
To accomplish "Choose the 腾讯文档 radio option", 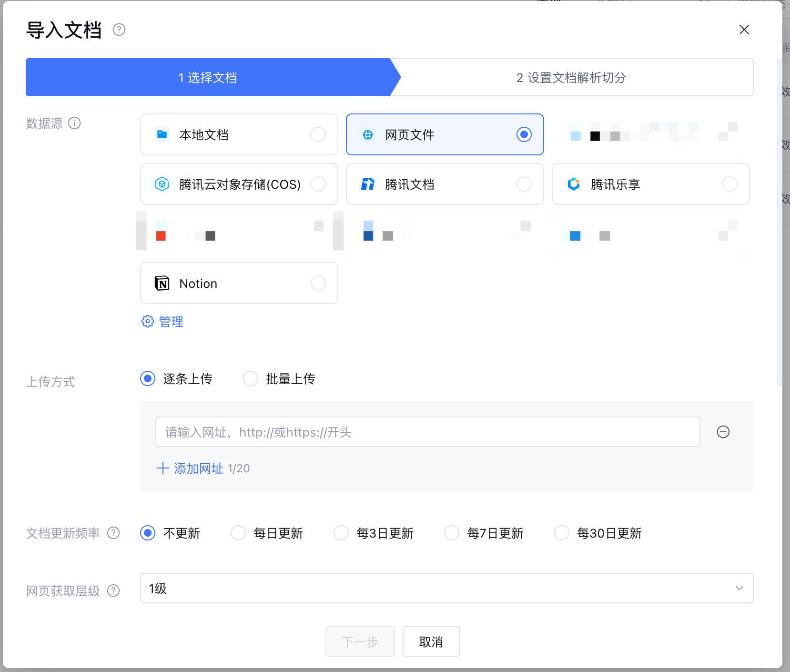I will (524, 184).
